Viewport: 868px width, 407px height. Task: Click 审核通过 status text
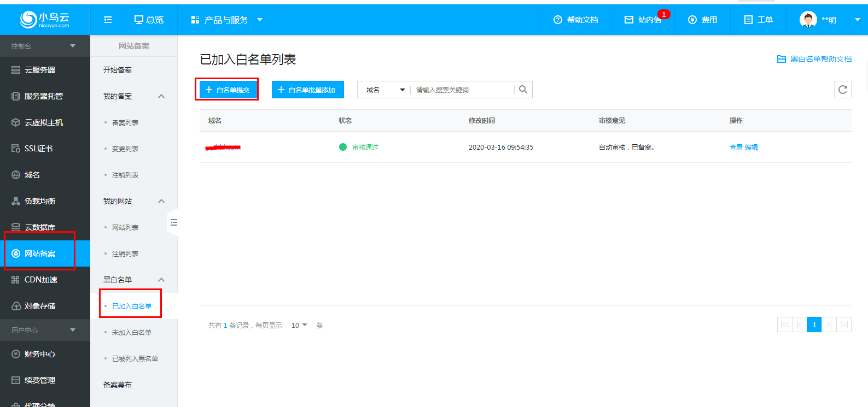pos(365,148)
